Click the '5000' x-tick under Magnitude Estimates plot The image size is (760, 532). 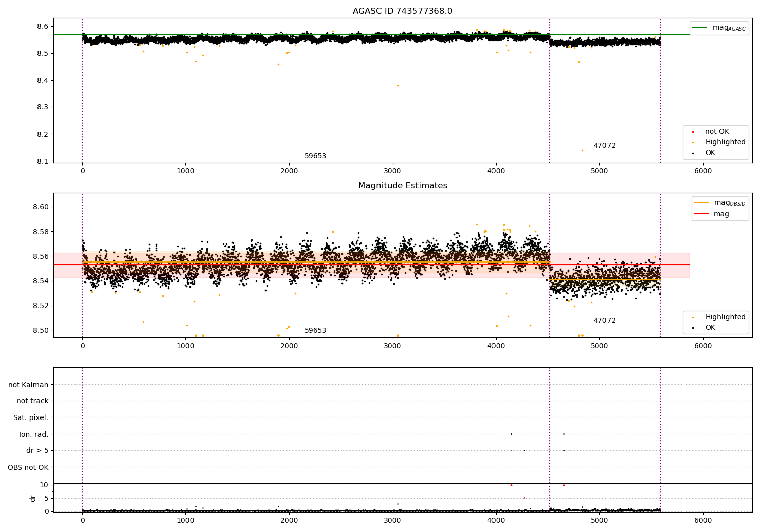(599, 346)
